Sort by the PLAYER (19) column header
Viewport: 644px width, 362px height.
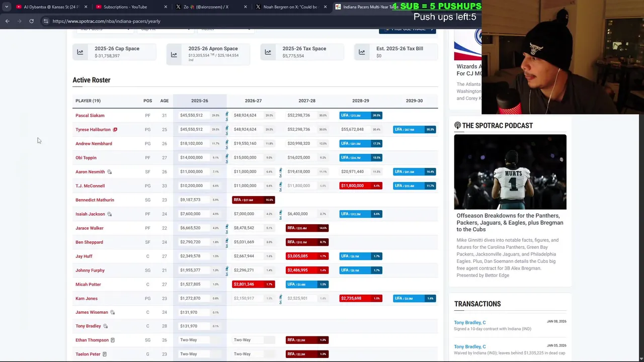click(88, 101)
